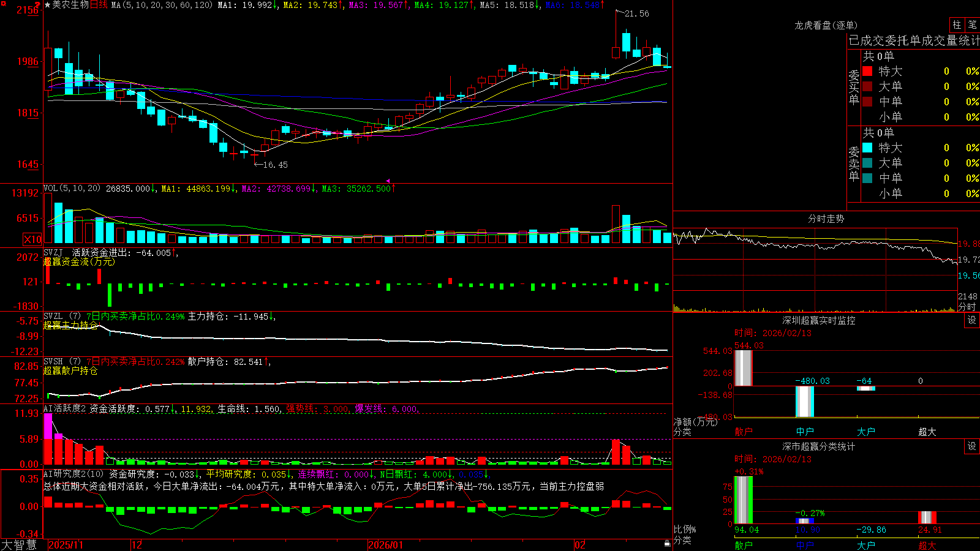Click the 委买单 vertical label
Screen dimensions: 980x551
[854, 88]
